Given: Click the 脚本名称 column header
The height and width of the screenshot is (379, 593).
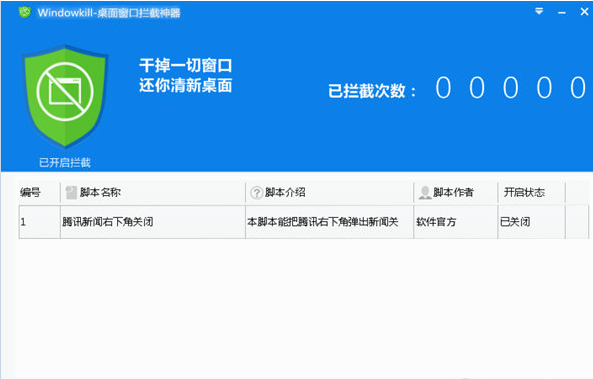Looking at the screenshot, I should coord(153,193).
